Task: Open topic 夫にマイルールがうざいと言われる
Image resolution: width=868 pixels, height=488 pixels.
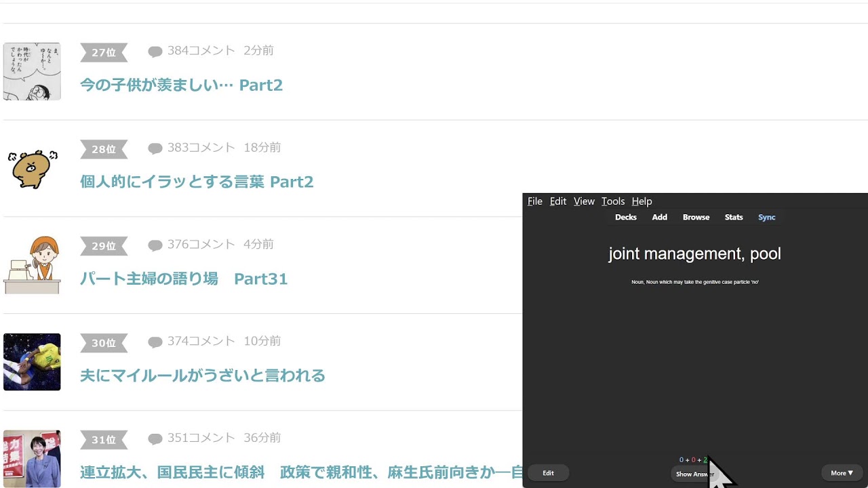Action: (x=203, y=376)
